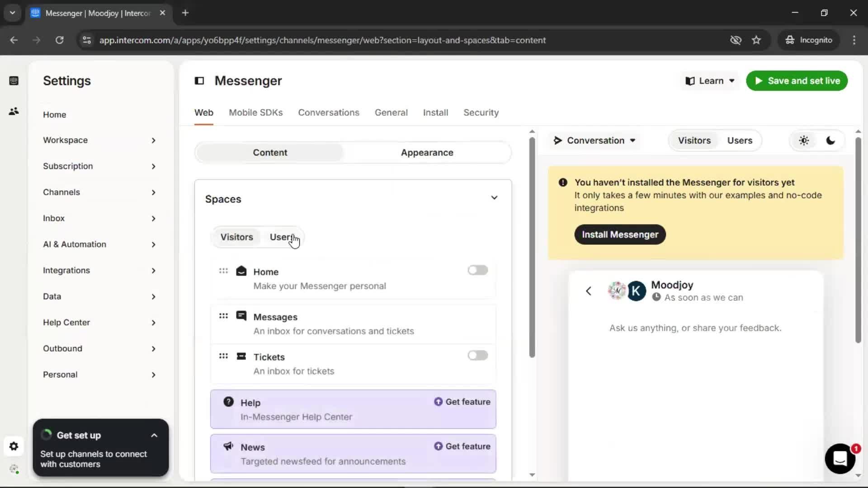This screenshot has height=488, width=868.
Task: Bookmark this page with star icon
Action: coord(756,40)
